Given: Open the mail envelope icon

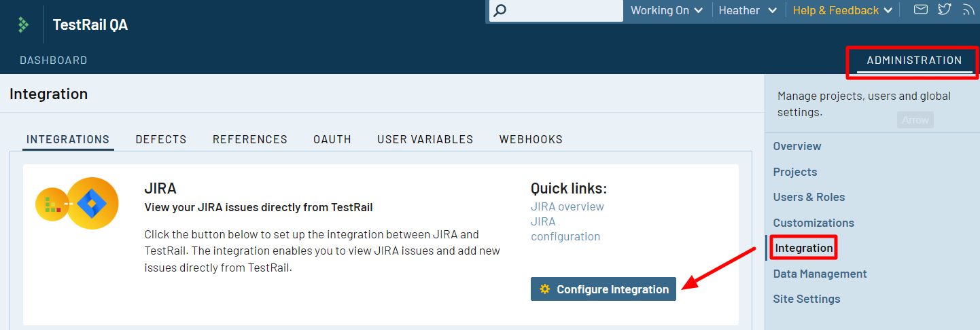Looking at the screenshot, I should pyautogui.click(x=920, y=10).
